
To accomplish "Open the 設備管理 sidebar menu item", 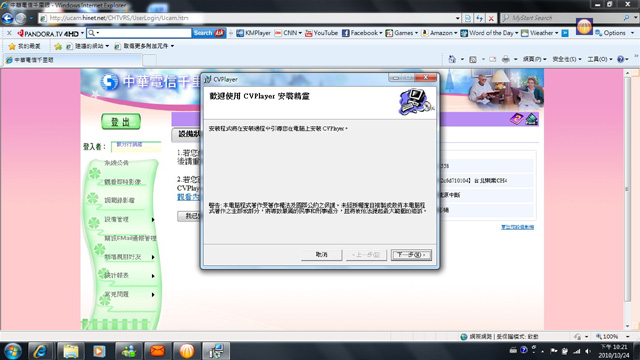I will [117, 220].
